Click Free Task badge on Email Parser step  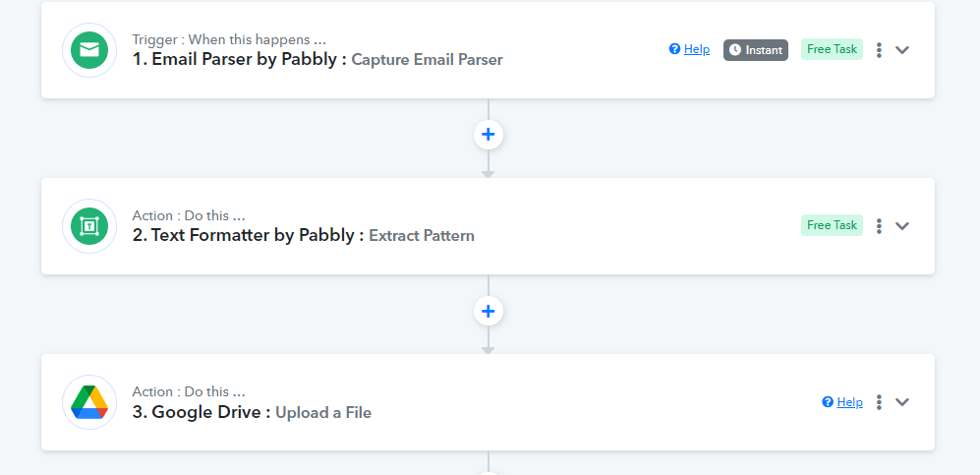coord(832,49)
